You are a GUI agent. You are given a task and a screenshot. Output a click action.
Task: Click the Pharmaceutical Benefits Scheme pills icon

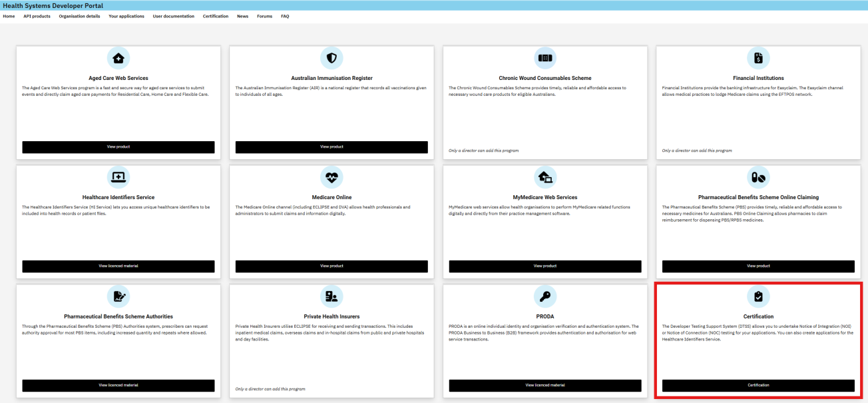tap(758, 177)
